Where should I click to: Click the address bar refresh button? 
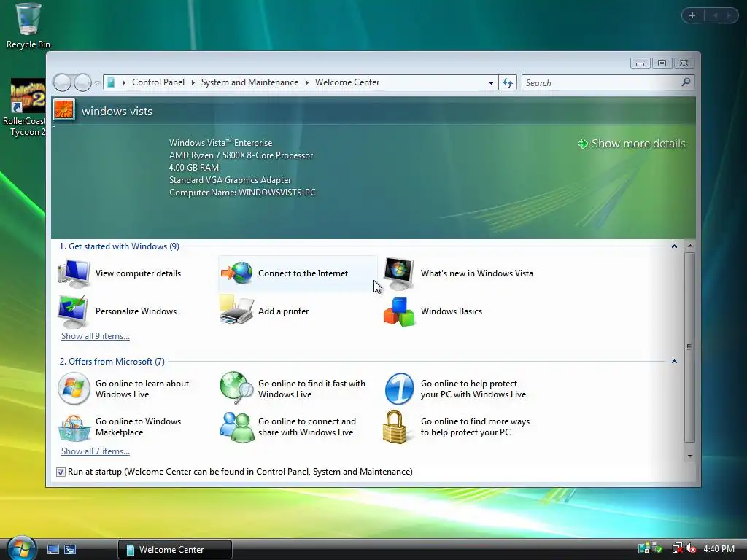click(x=508, y=83)
